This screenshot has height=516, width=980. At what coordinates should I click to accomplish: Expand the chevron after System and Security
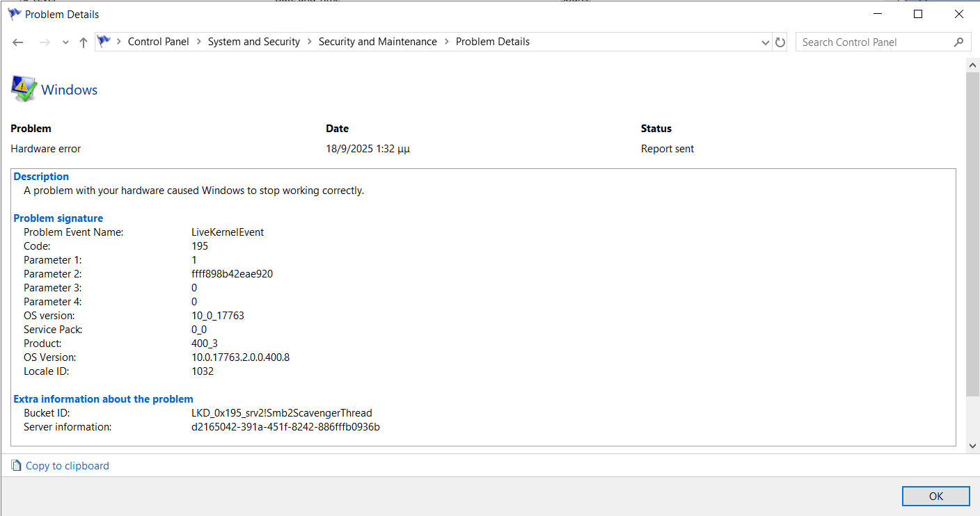309,42
